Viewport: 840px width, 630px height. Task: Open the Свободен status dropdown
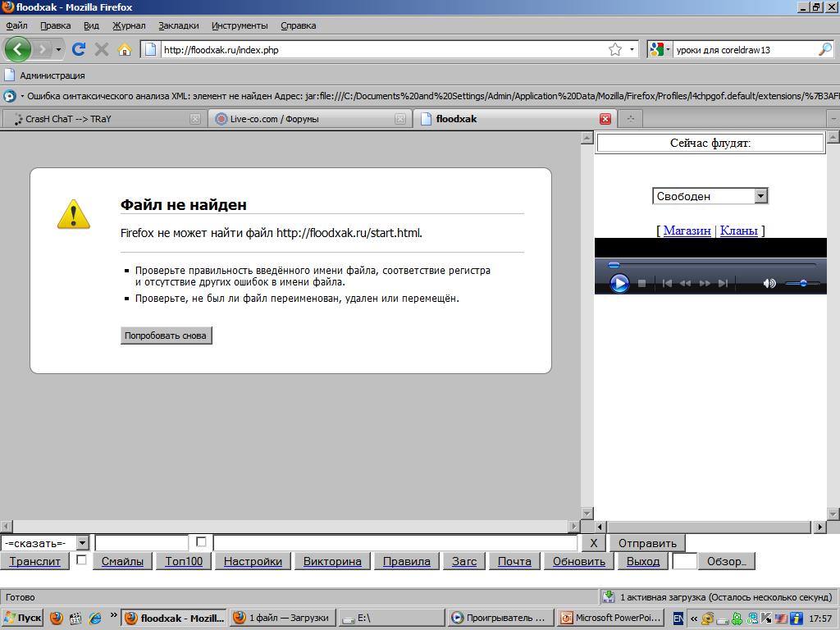pyautogui.click(x=760, y=196)
